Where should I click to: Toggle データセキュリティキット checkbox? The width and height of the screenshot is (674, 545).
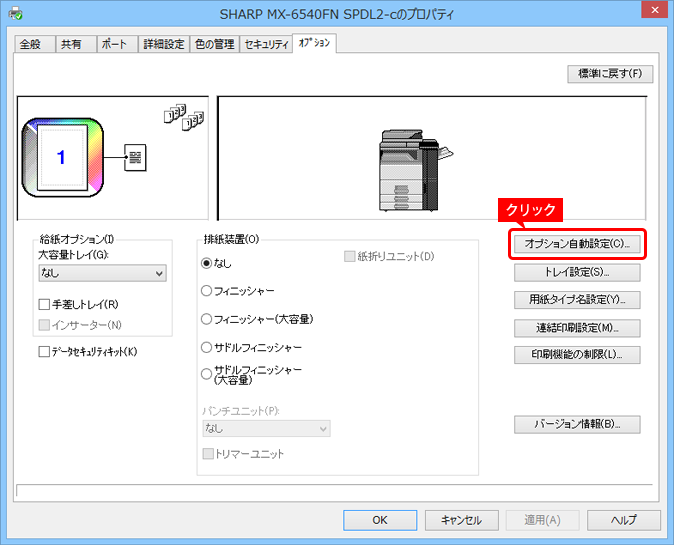pyautogui.click(x=44, y=352)
